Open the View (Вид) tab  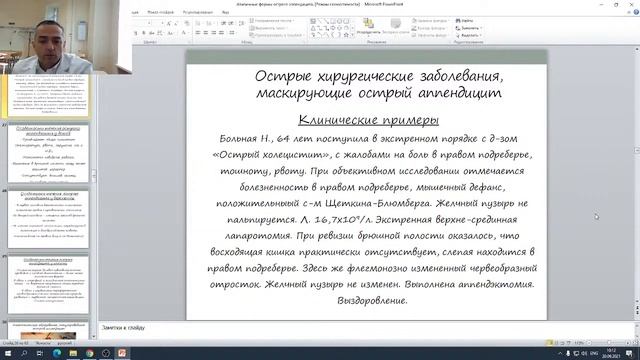pos(225,12)
